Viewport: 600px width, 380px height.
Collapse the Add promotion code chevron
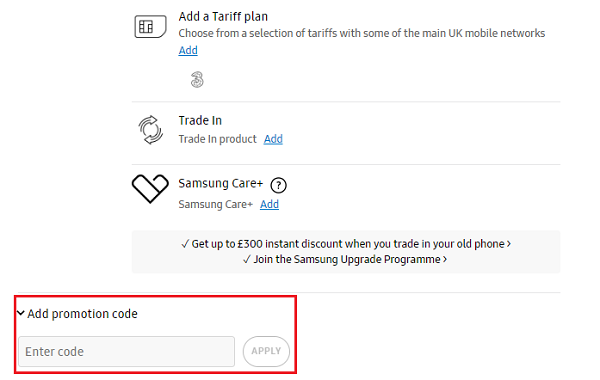pyautogui.click(x=21, y=313)
